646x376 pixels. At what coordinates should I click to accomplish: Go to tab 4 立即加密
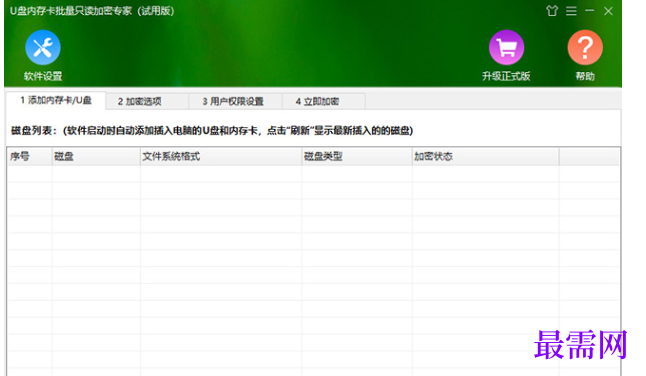[x=323, y=101]
